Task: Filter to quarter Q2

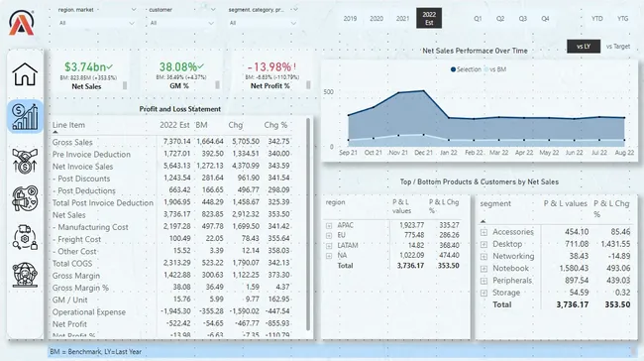Action: [x=500, y=19]
